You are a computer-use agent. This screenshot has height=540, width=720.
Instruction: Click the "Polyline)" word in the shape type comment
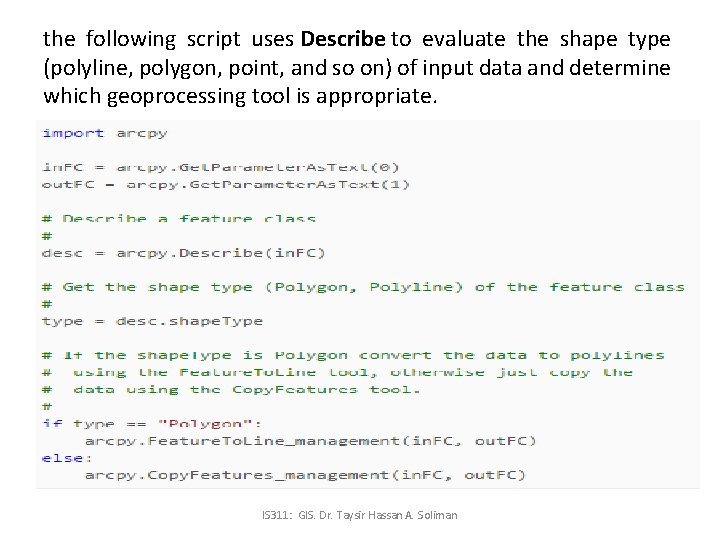[x=417, y=287]
